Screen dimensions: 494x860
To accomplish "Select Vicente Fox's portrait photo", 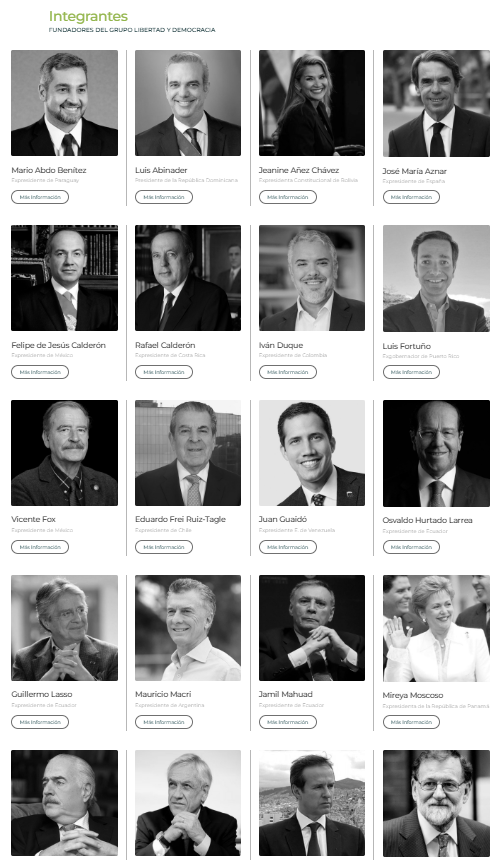I will (x=65, y=453).
